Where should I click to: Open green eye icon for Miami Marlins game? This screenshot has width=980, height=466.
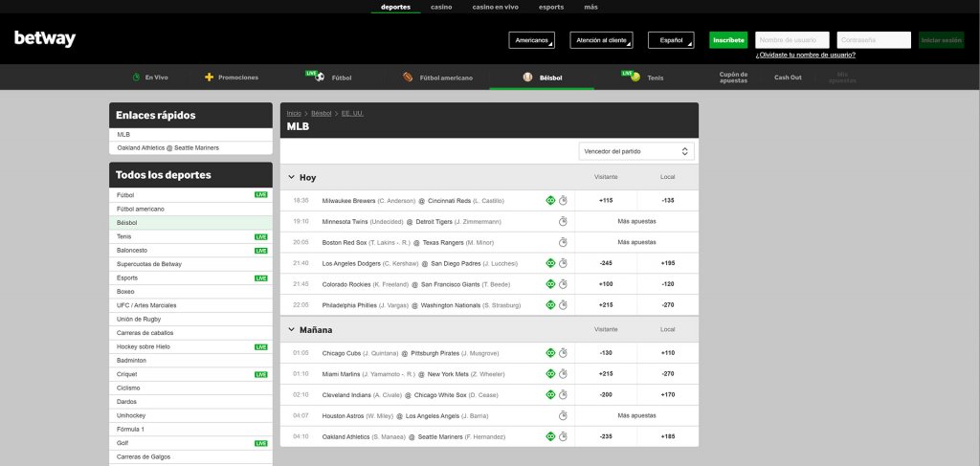click(x=550, y=373)
